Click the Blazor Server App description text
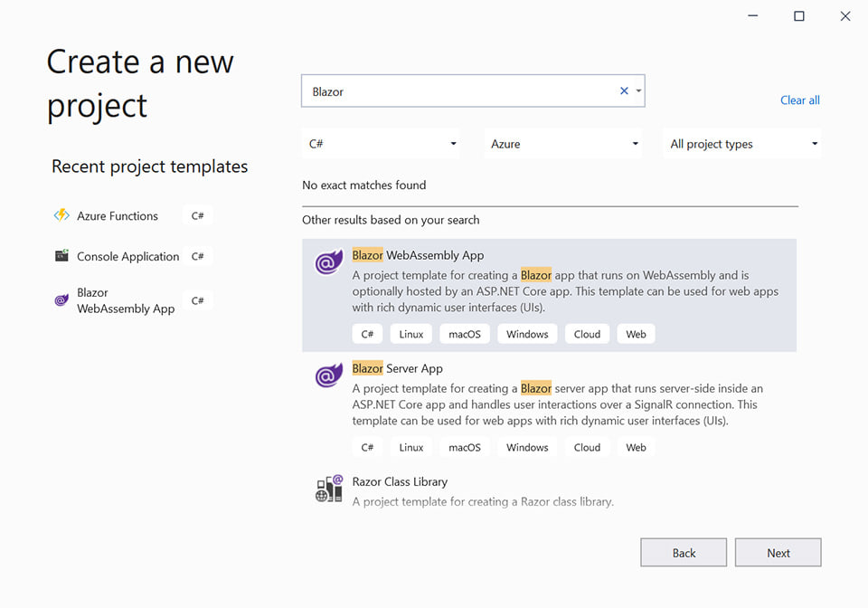 tap(558, 404)
